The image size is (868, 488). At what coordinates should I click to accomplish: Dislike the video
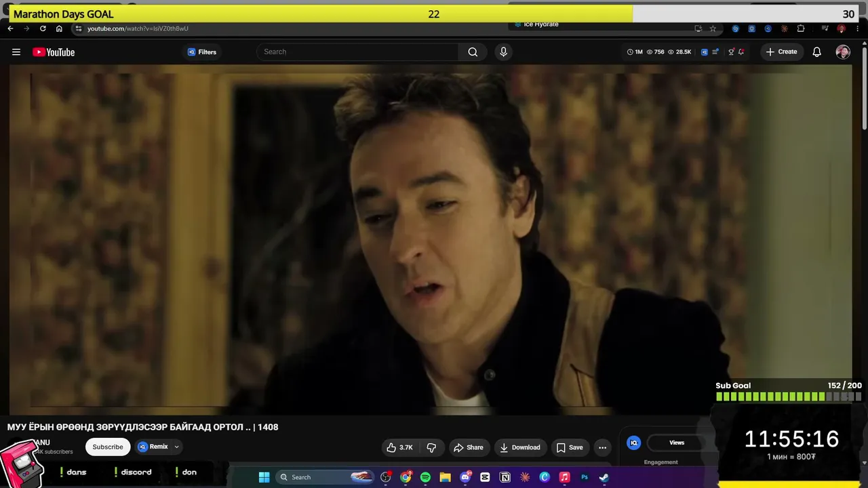pos(431,447)
